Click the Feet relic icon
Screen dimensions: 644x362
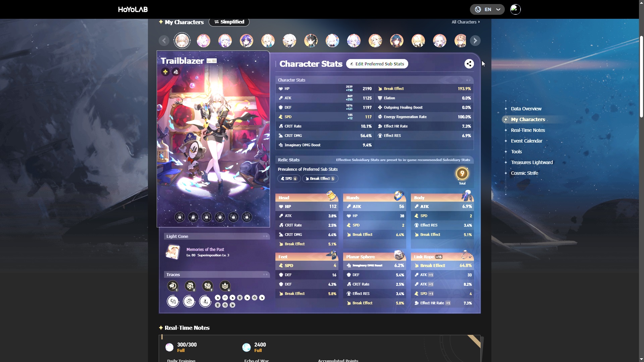coord(331,255)
